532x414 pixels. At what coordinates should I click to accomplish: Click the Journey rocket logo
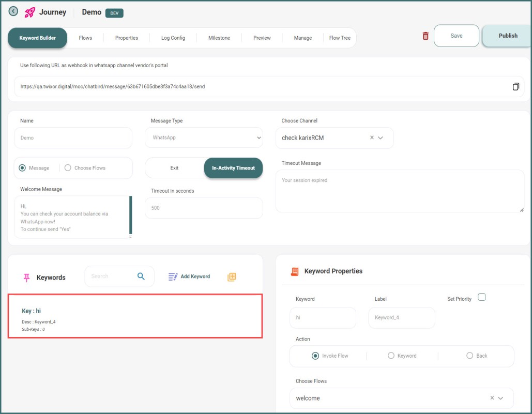point(31,12)
